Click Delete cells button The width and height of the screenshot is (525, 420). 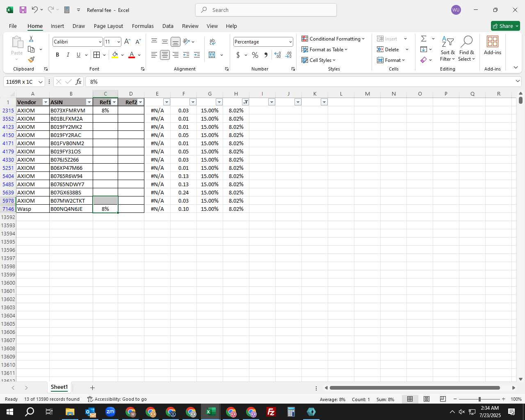[388, 49]
